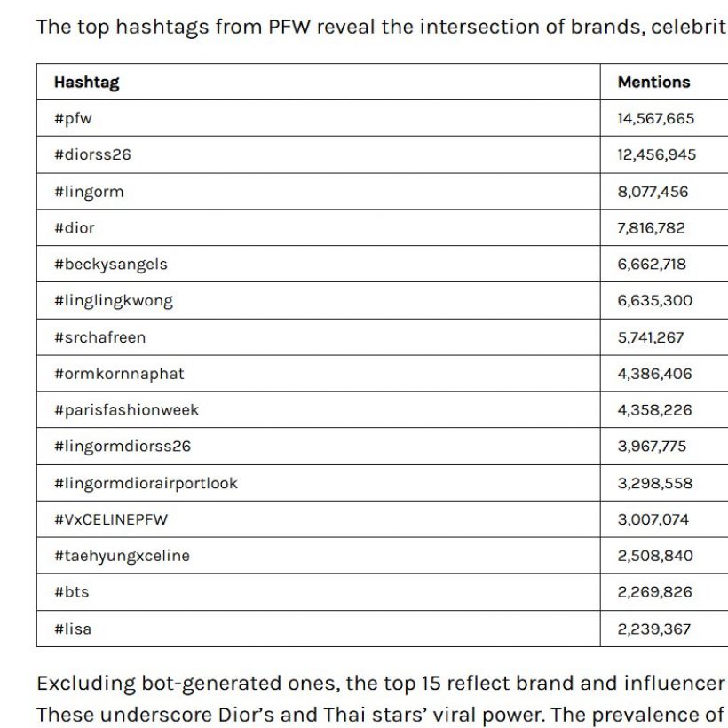Select the #lingormdiorairportlook hashtag cell
The width and height of the screenshot is (728, 728).
(146, 483)
